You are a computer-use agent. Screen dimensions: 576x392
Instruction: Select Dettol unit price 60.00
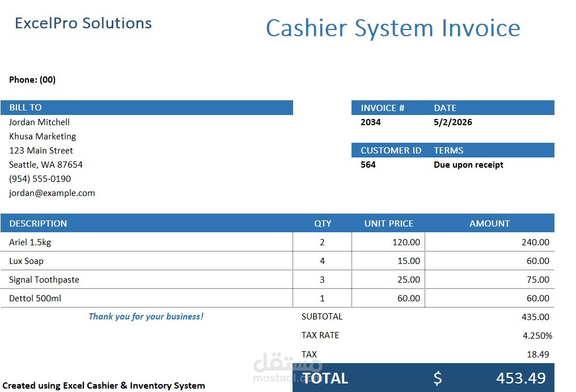pos(409,299)
